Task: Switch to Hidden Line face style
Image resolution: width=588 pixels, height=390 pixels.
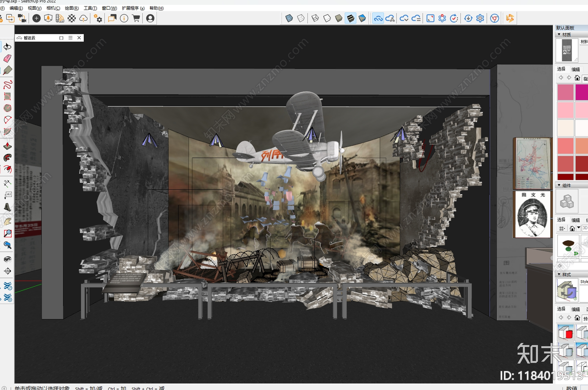Action: [327, 18]
